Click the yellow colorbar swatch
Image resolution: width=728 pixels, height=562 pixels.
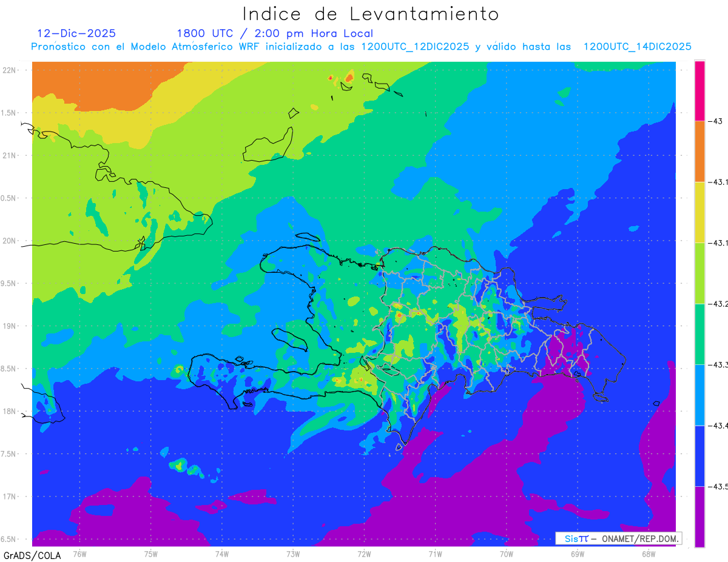(699, 212)
